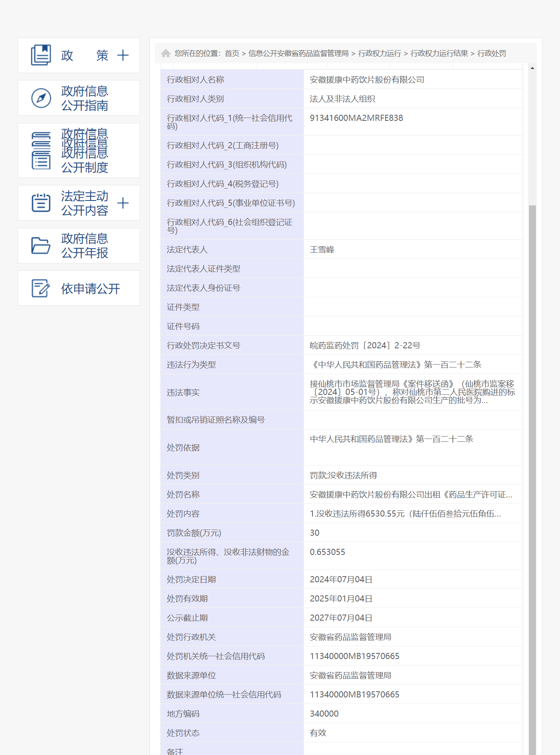Select penalty status 有效
The width and height of the screenshot is (560, 755).
click(x=318, y=733)
